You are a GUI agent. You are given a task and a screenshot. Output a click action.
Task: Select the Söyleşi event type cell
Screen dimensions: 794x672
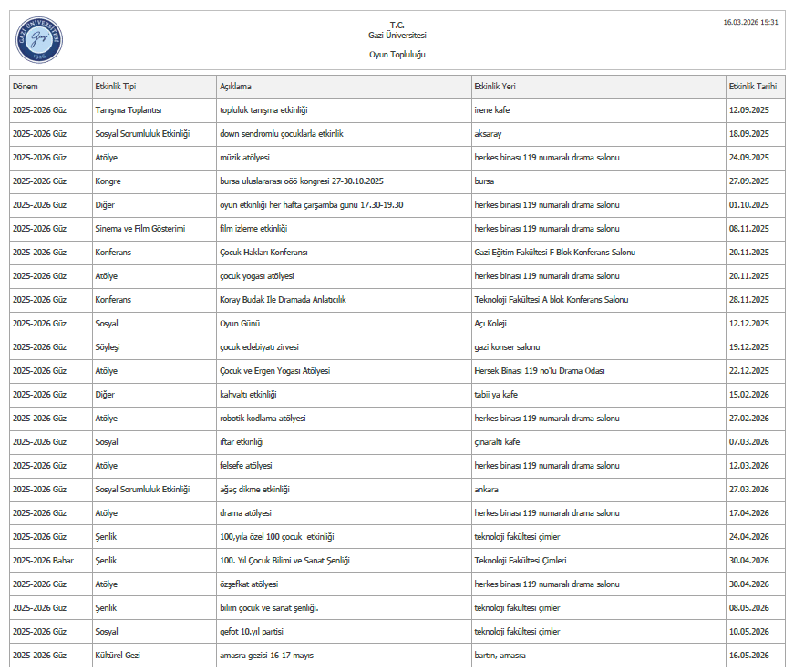(x=108, y=347)
